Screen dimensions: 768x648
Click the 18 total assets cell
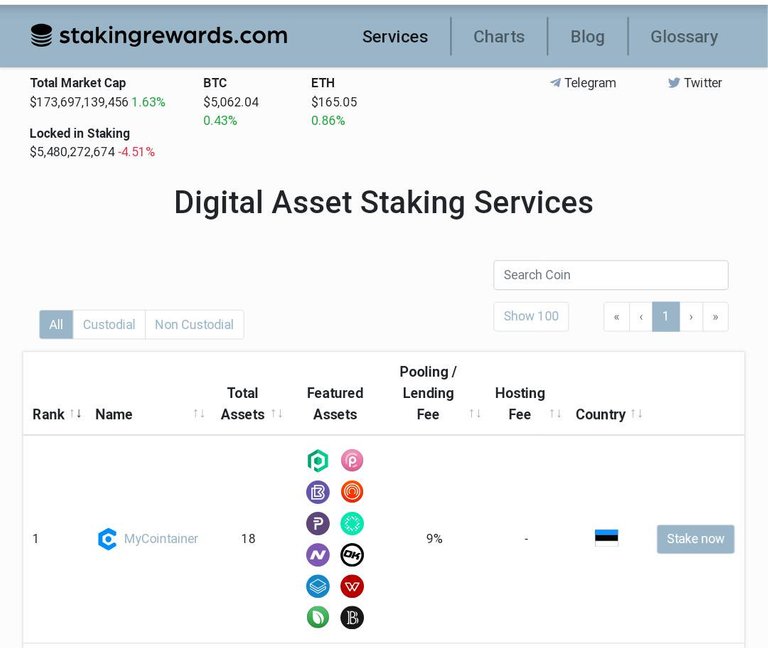tap(248, 539)
